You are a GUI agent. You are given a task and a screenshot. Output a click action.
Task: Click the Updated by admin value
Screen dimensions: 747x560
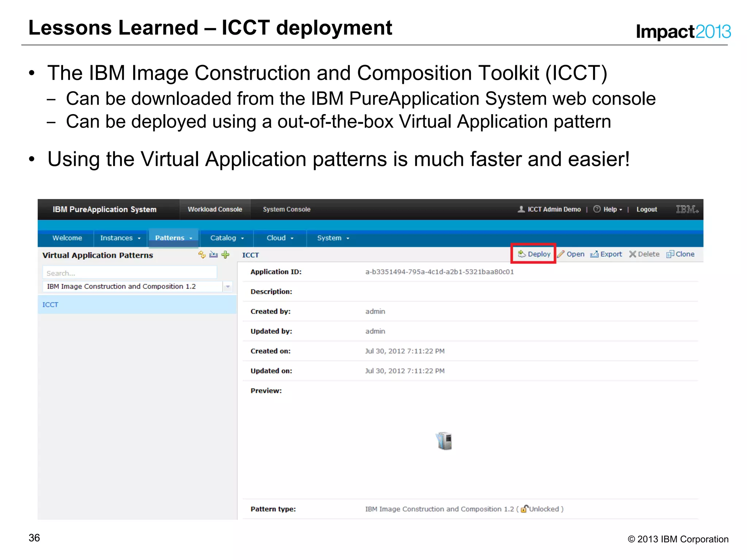(x=375, y=331)
